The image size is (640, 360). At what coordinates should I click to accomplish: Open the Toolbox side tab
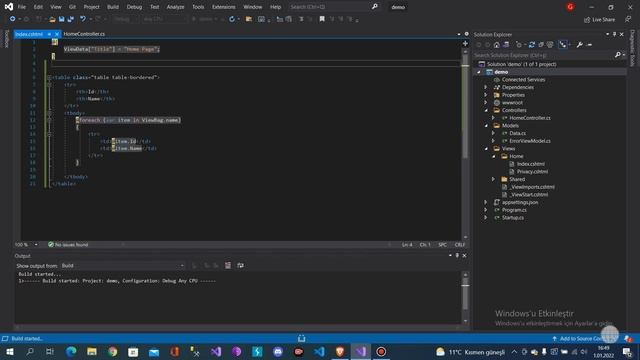click(6, 39)
